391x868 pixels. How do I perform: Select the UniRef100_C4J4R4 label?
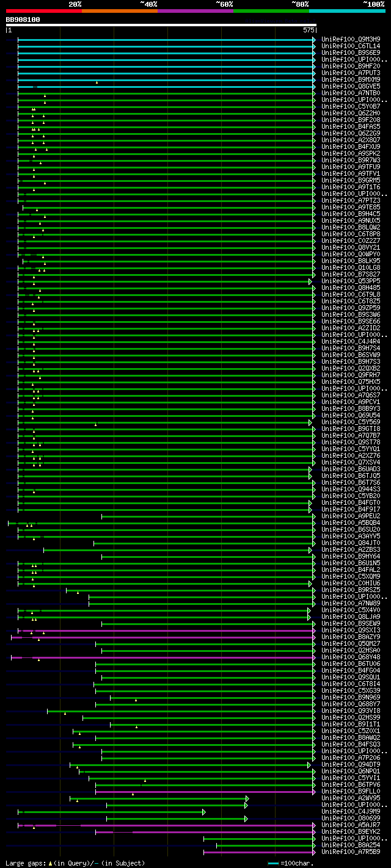click(x=351, y=342)
